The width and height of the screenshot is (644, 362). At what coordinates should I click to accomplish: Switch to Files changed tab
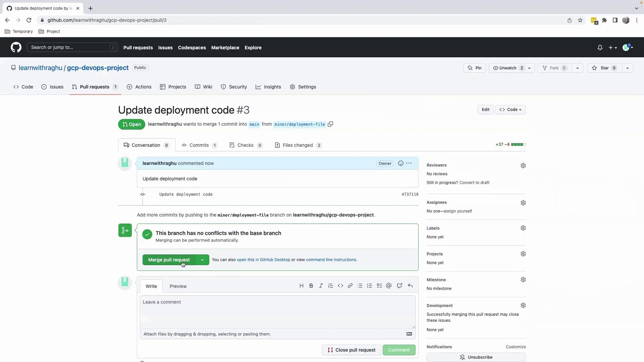(298, 145)
